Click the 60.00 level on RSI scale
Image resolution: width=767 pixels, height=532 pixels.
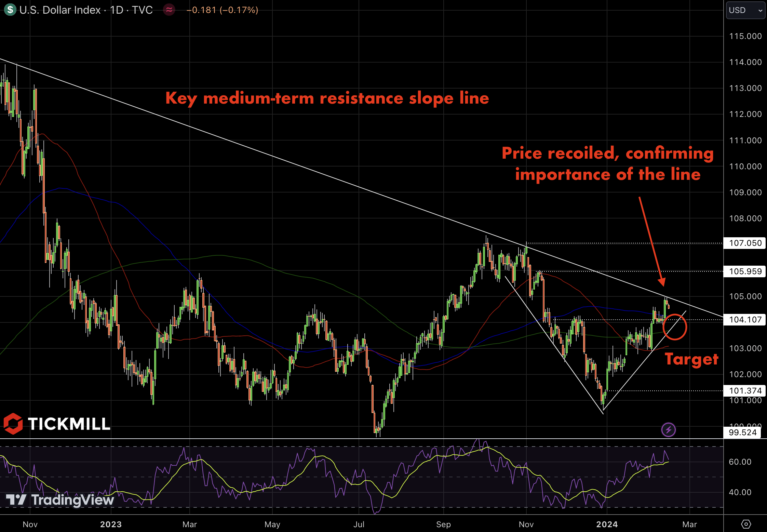coord(740,462)
